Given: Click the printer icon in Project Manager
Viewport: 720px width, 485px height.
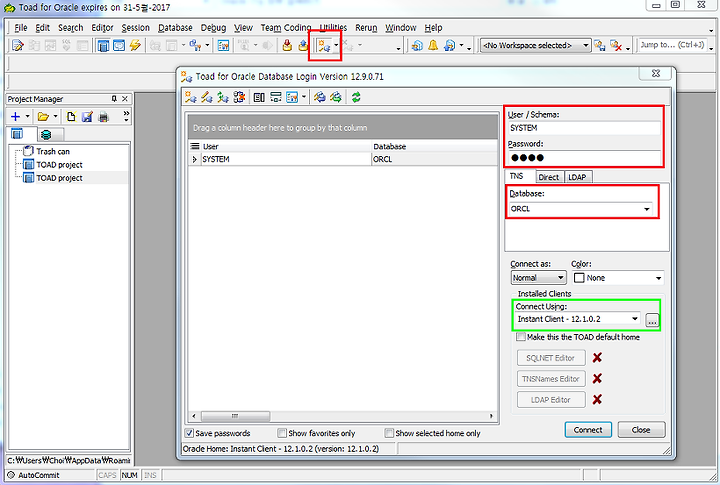Looking at the screenshot, I should click(104, 117).
